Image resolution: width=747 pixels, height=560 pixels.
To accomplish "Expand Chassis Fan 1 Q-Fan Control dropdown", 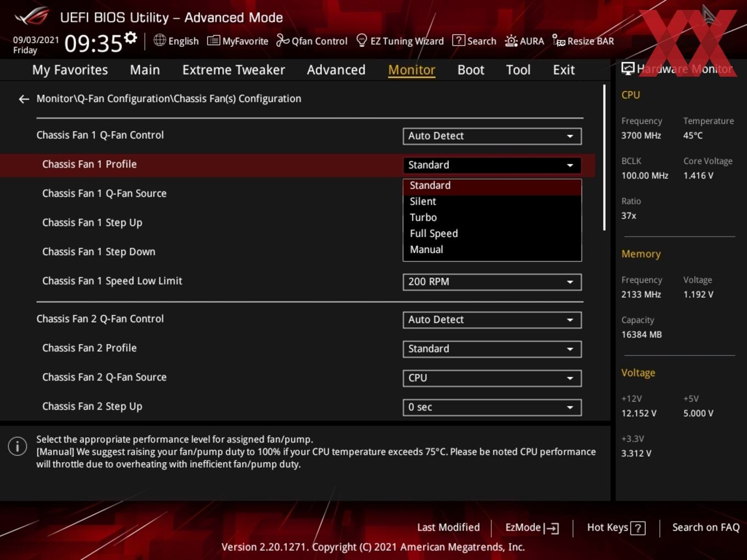I will coord(492,136).
